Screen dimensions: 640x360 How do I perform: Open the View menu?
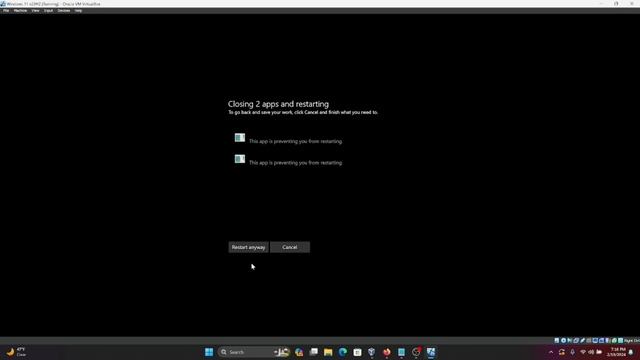[x=36, y=11]
